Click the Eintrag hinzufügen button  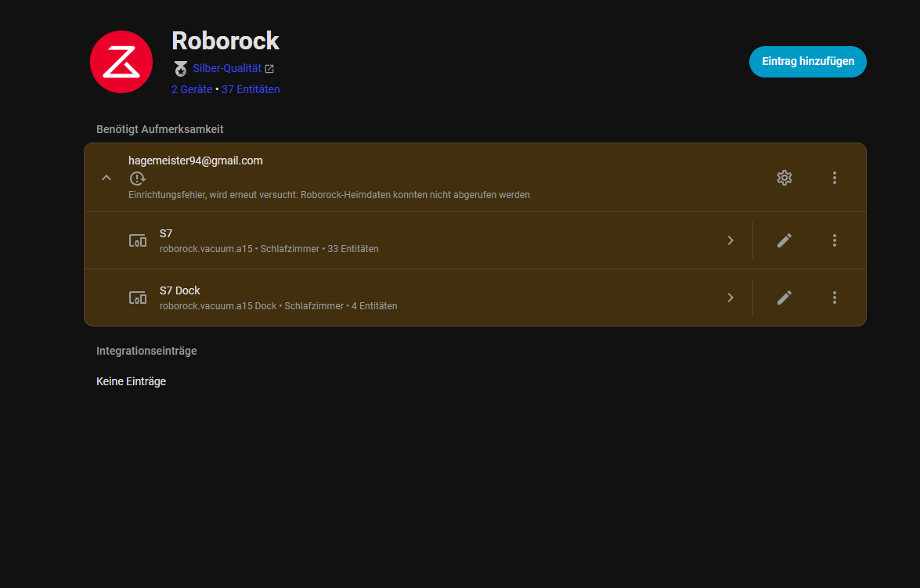point(807,62)
